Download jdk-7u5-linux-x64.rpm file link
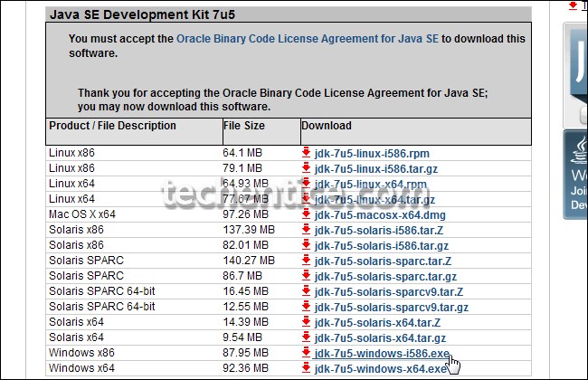The image size is (588, 380). click(x=371, y=185)
